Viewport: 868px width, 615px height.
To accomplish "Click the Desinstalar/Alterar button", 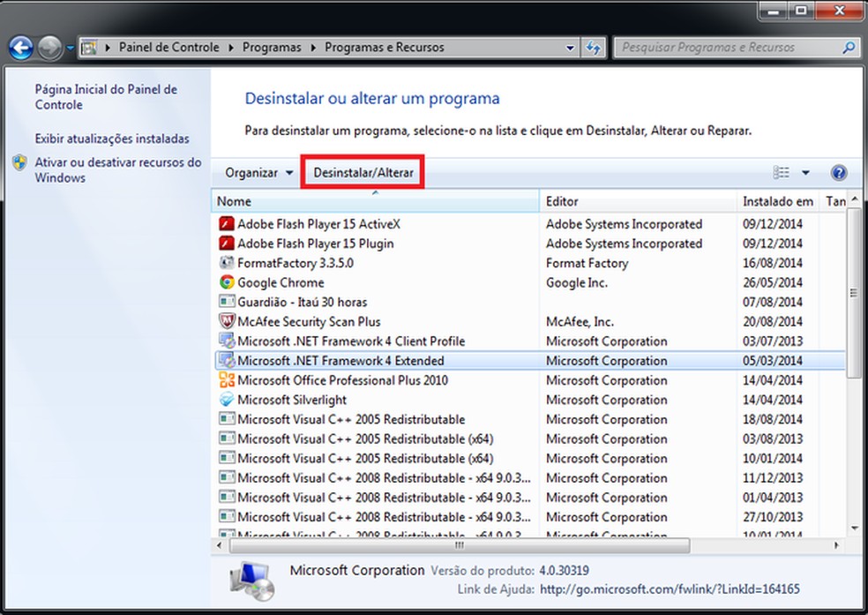I will click(363, 173).
